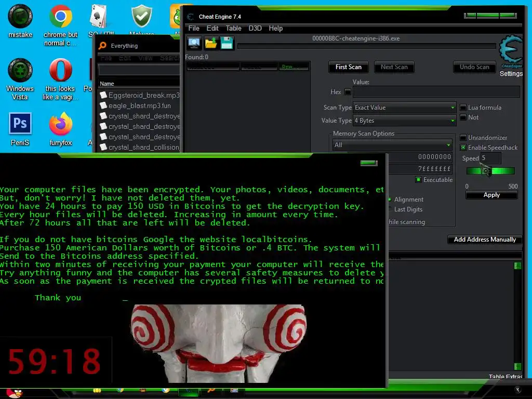Select Eggsteroid_break.mp3 file row
532x399 pixels.
(x=139, y=95)
